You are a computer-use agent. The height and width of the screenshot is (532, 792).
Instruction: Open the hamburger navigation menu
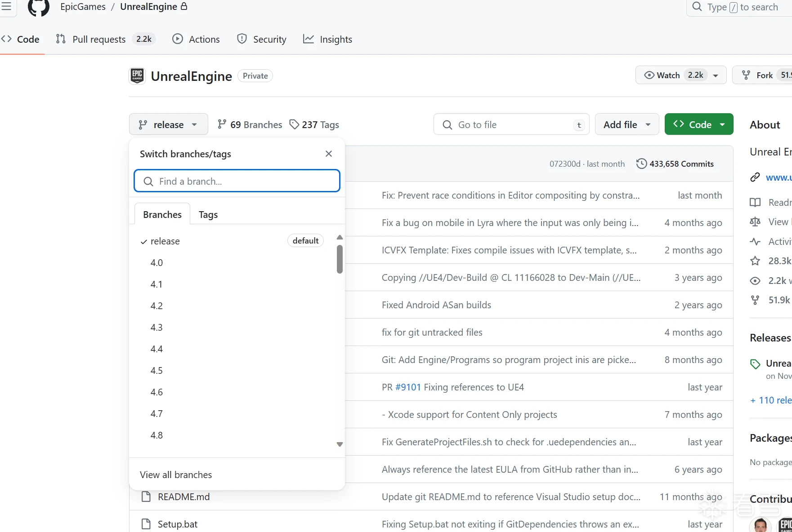[x=6, y=6]
